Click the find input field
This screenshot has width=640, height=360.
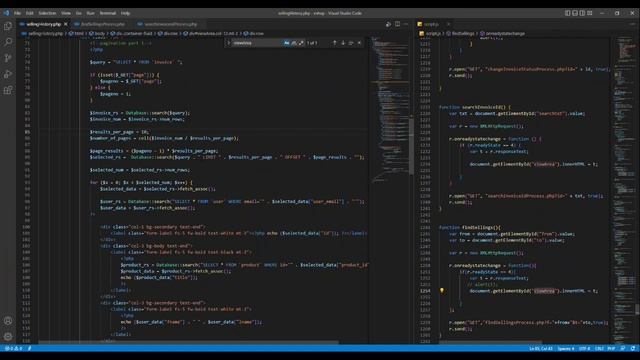click(x=257, y=43)
